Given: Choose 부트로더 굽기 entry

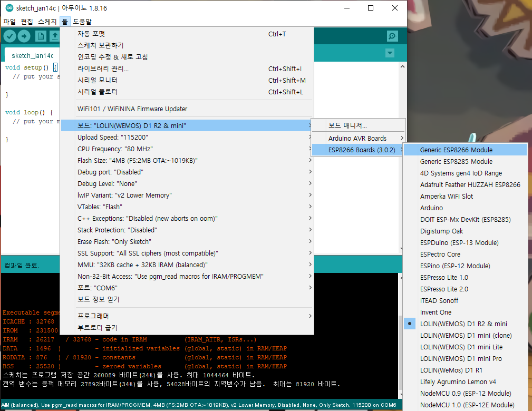Looking at the screenshot, I should pos(187,328).
